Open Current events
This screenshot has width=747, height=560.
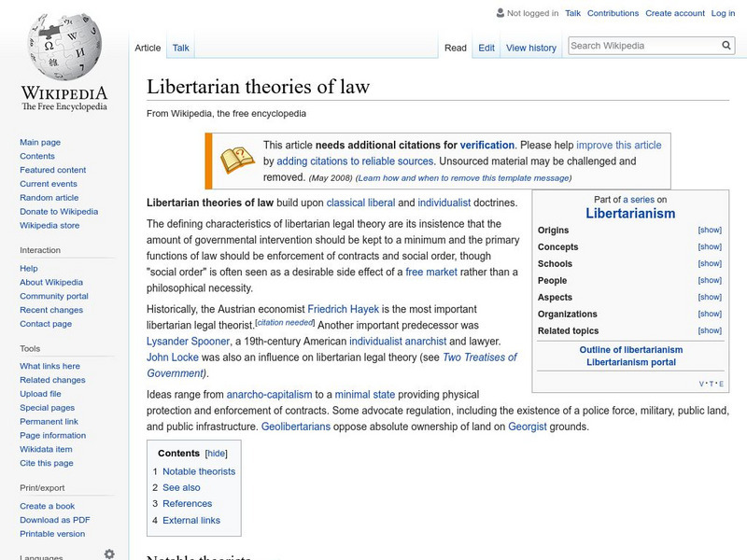click(x=49, y=183)
